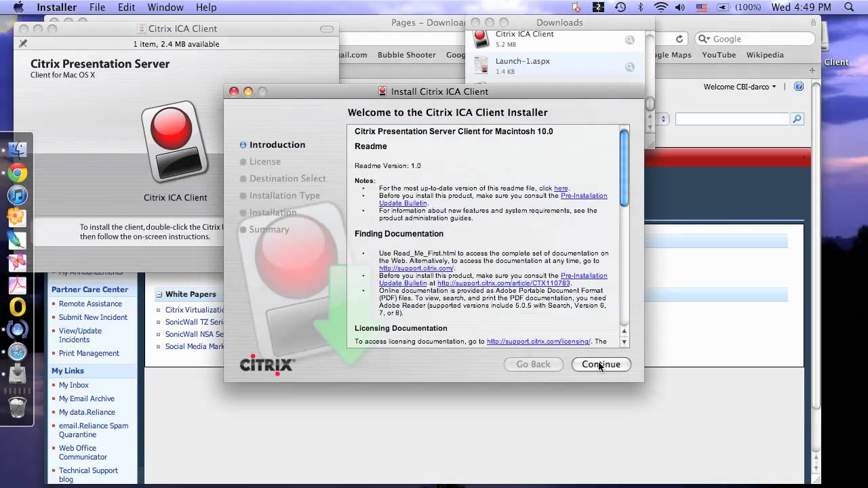Open the Help menu
The image size is (868, 488).
coord(206,7)
